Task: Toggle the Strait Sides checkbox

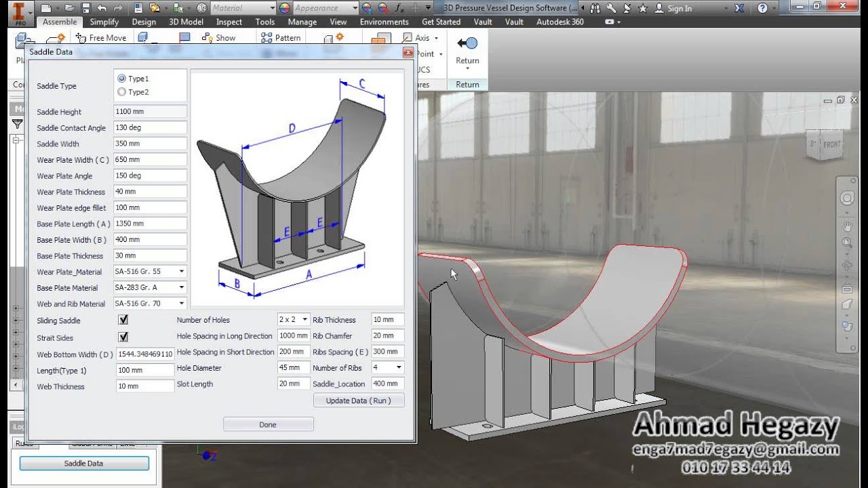Action: pos(123,337)
